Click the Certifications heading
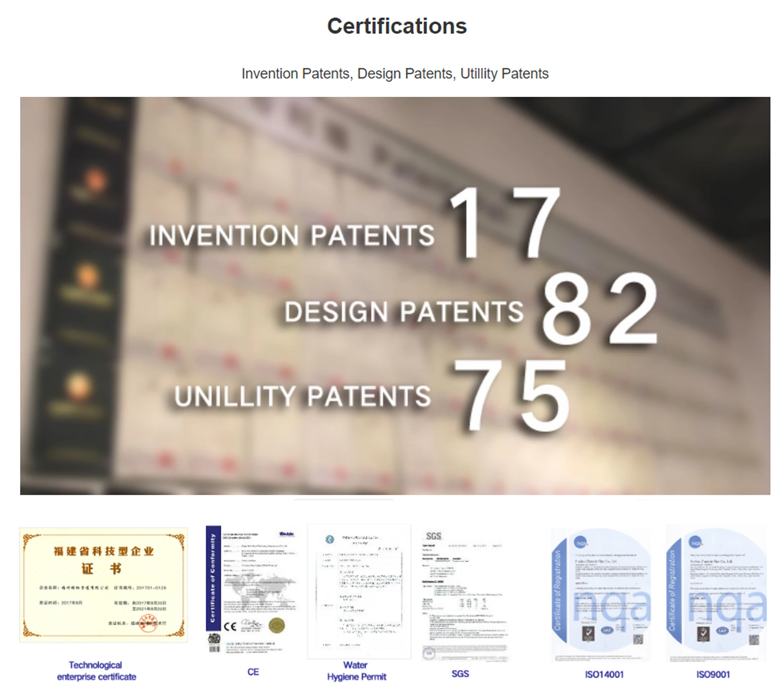The image size is (784, 697). (396, 26)
